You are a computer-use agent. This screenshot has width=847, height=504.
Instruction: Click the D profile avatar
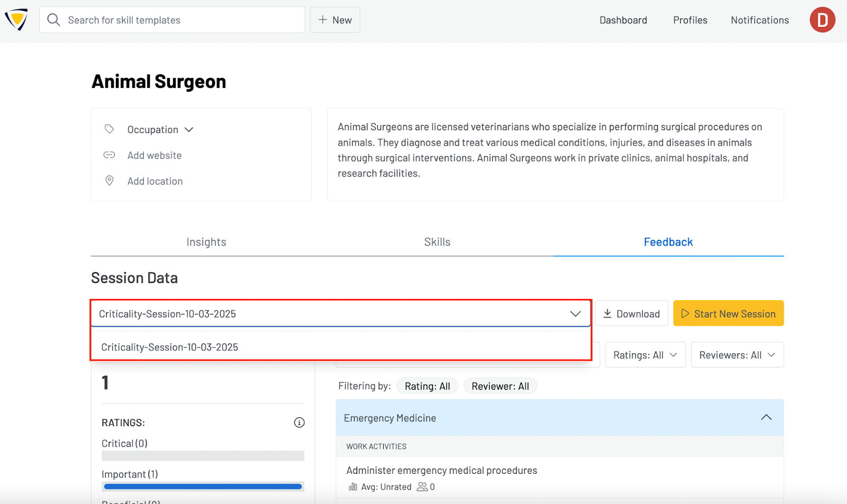pos(822,20)
